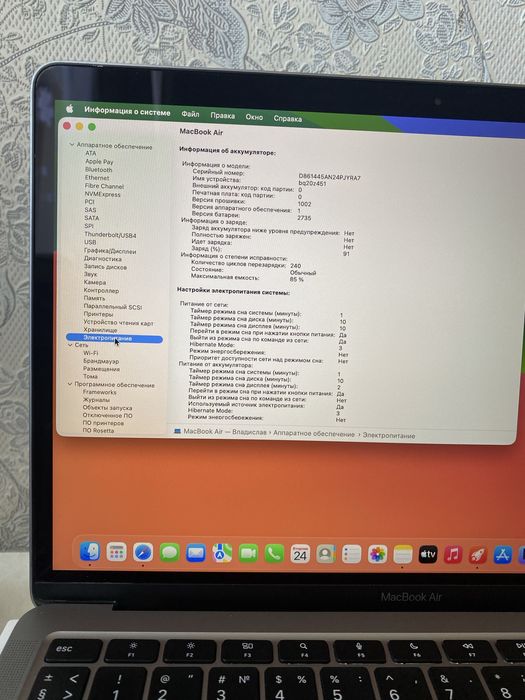Click MacBook Air — Владислав in path bar
525x700 pixels.
tap(225, 432)
